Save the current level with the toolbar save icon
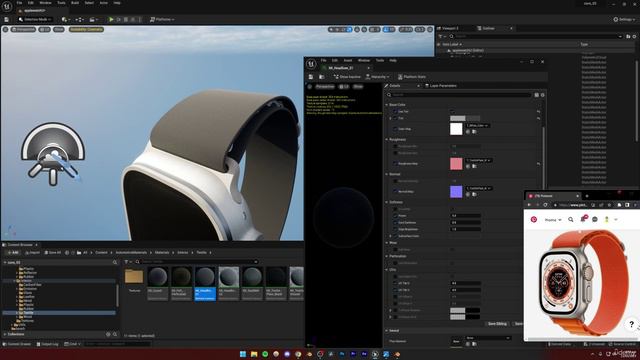 7,19
